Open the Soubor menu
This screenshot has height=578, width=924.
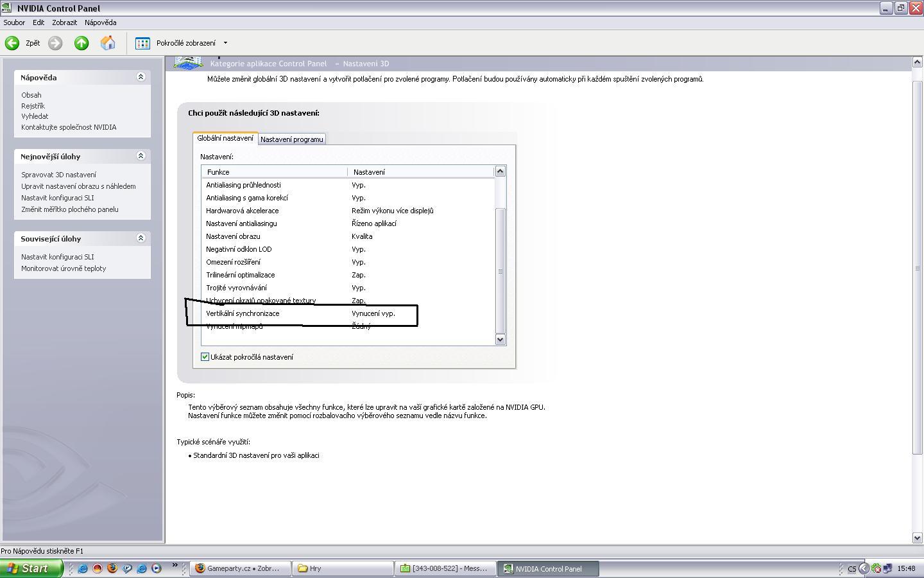click(14, 22)
